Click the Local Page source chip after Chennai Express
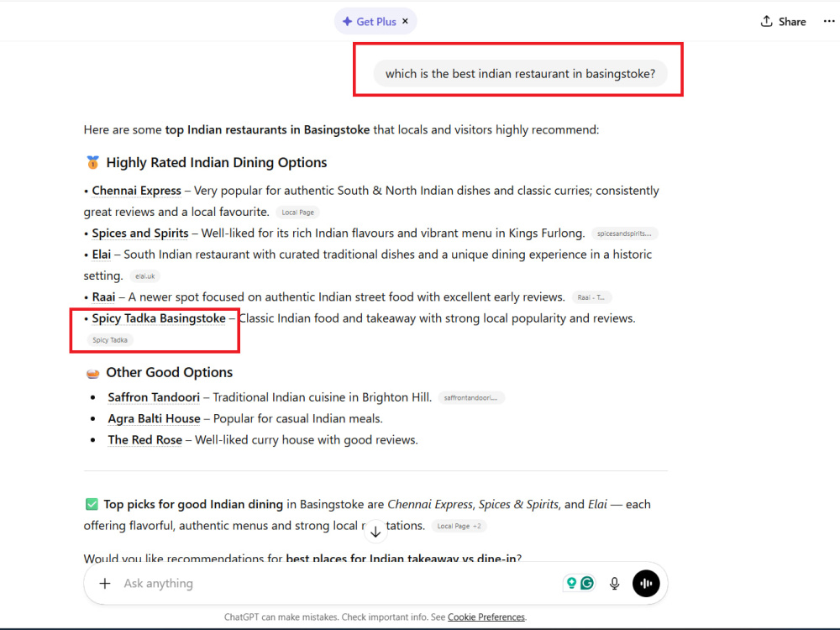This screenshot has height=630, width=840. click(298, 213)
